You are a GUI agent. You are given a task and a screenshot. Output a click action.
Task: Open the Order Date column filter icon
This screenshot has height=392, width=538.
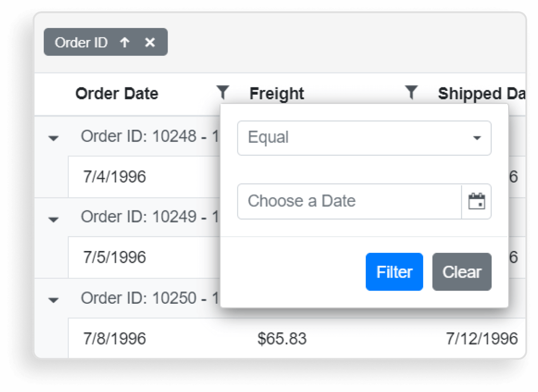pyautogui.click(x=223, y=92)
